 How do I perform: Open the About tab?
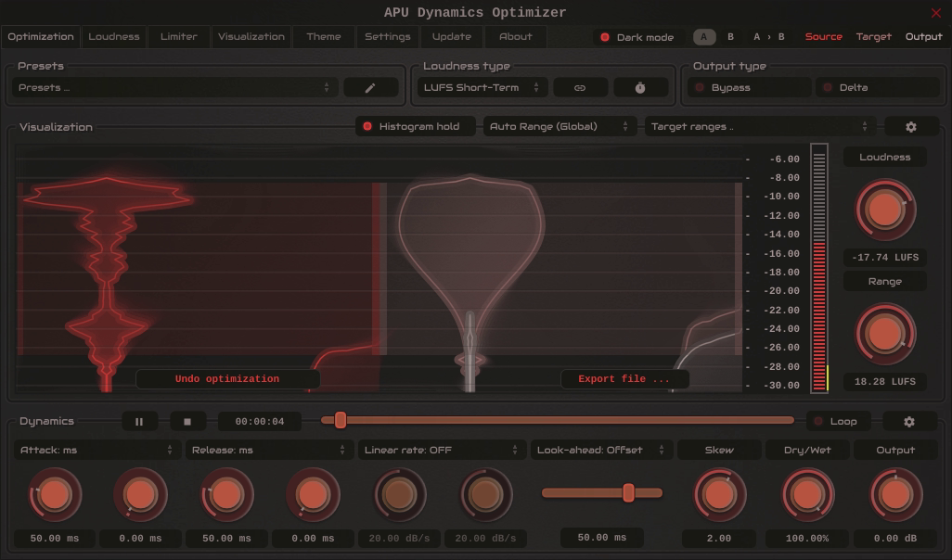click(516, 37)
